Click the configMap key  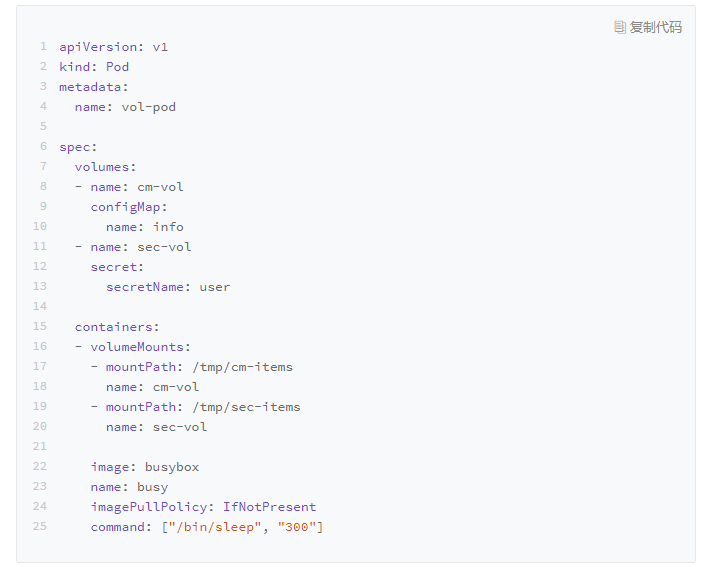click(x=125, y=207)
